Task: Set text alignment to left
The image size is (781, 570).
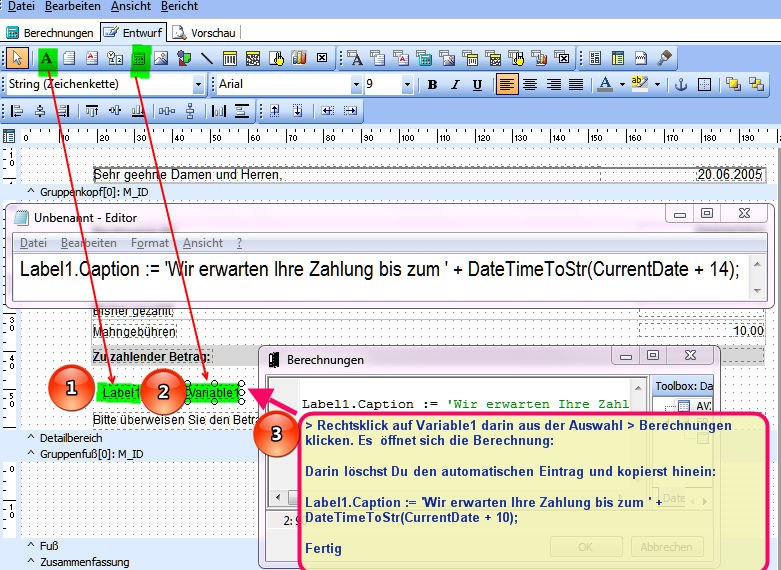Action: pyautogui.click(x=507, y=84)
